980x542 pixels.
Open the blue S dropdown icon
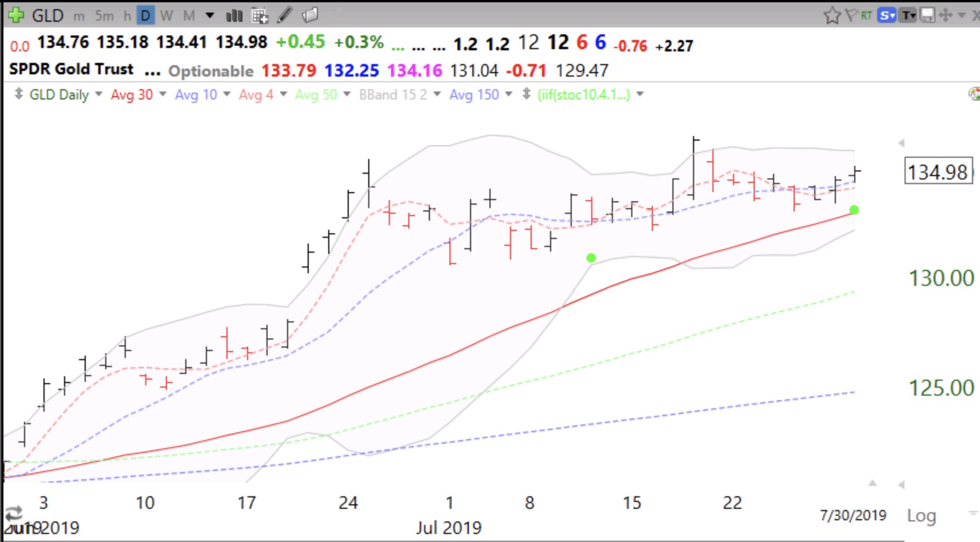[x=887, y=15]
